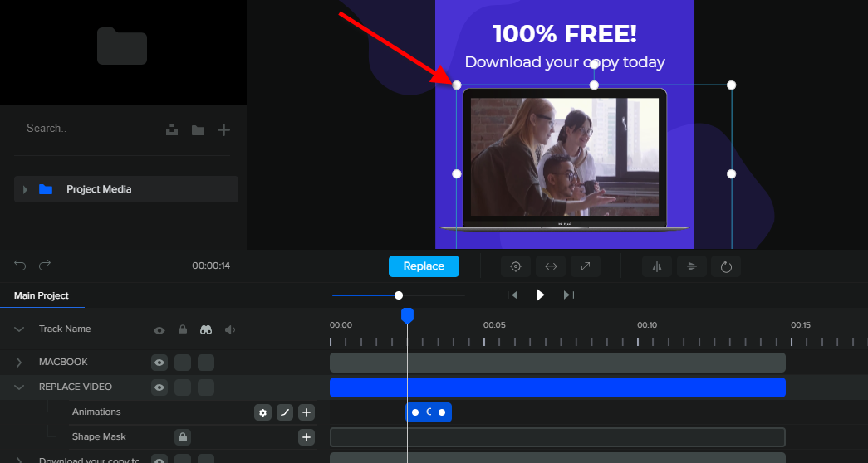Click the 00:10 ruler label

[x=647, y=325]
